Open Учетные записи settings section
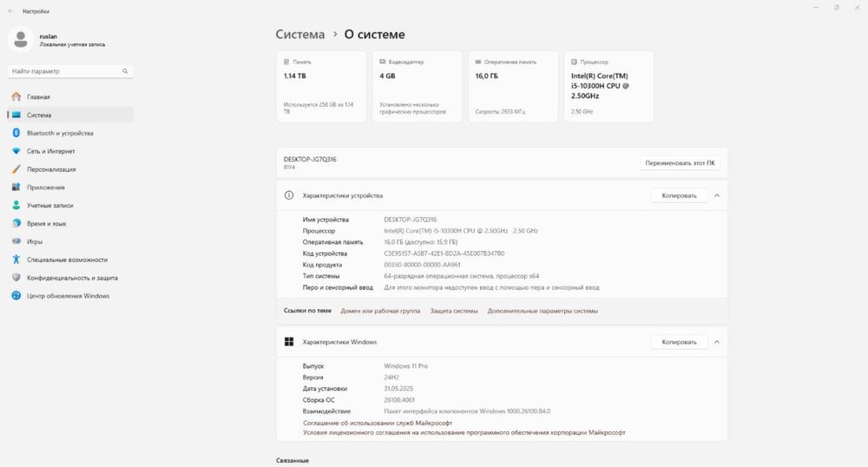 pos(70,205)
